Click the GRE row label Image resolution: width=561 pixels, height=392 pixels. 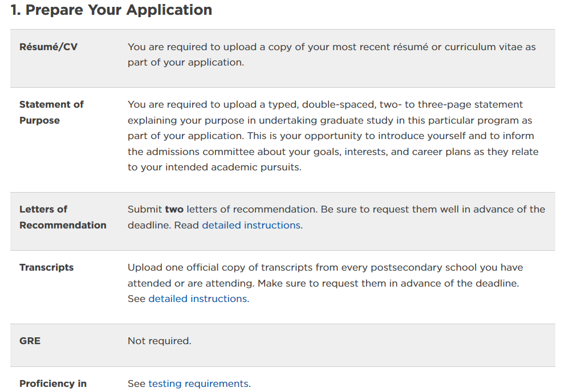30,341
